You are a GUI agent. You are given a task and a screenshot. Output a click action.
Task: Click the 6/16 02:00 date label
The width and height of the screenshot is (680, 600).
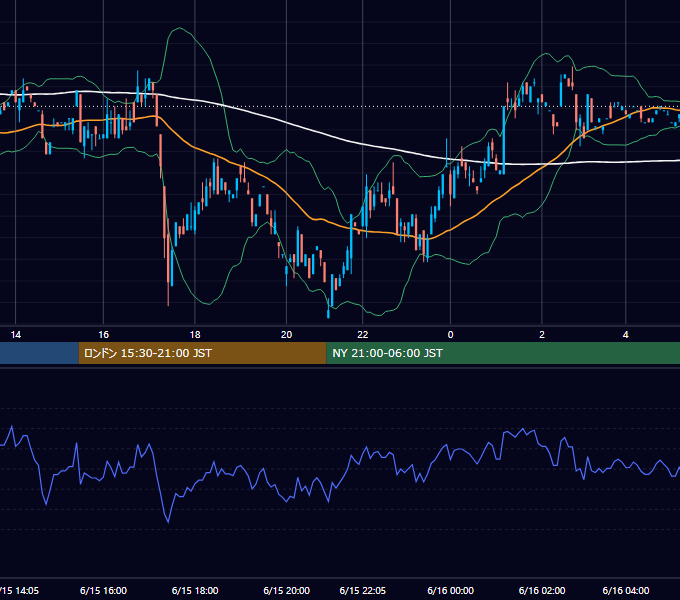542,590
